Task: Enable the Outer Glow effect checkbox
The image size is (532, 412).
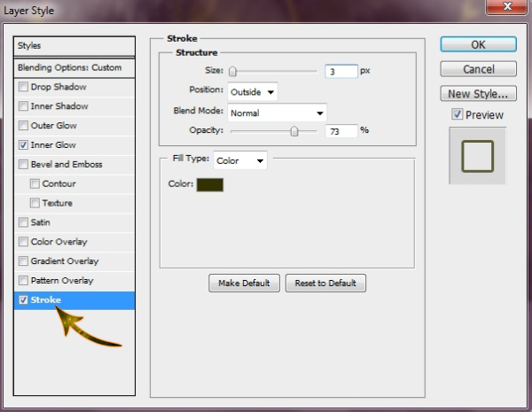Action: [23, 126]
